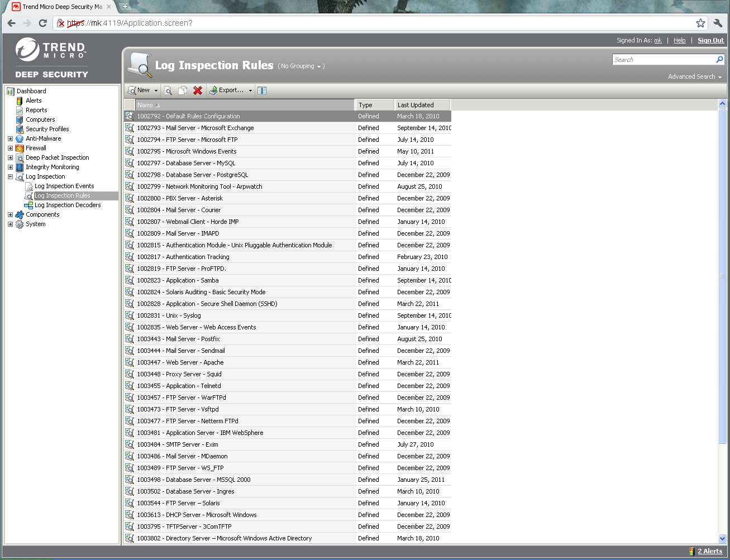Screen dimensions: 730x560
Task: Select row 1003498 - Database Server - MSSQL 2000
Action: pyautogui.click(x=288, y=480)
